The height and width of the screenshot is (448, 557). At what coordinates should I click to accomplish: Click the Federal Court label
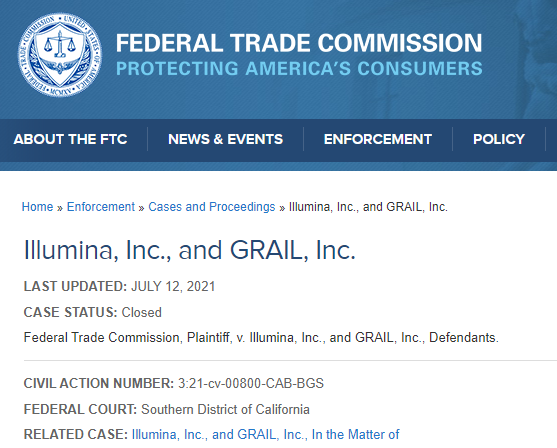[x=80, y=409]
